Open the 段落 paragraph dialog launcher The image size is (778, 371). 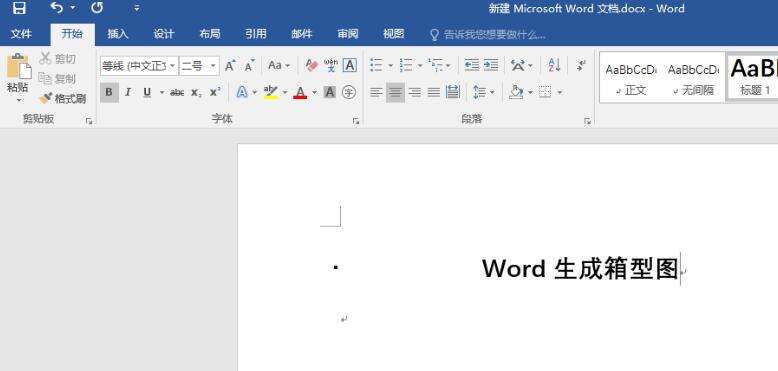587,121
